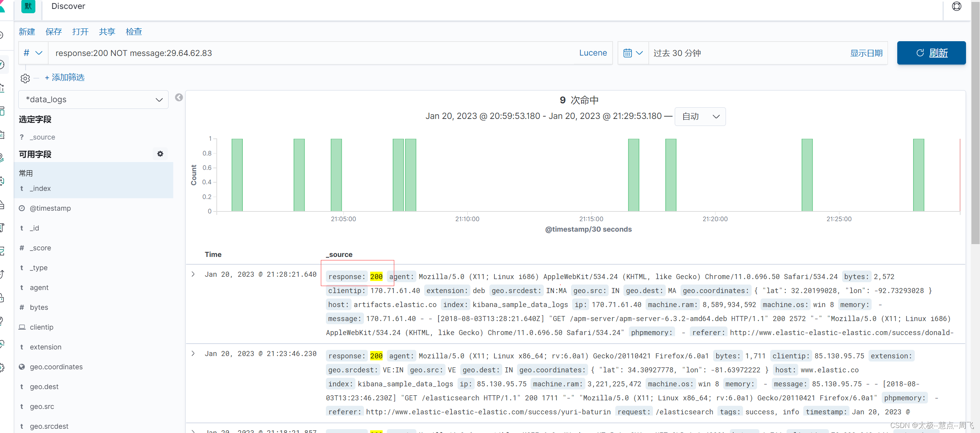Open filter options gear icon
This screenshot has height=433, width=980.
point(25,79)
